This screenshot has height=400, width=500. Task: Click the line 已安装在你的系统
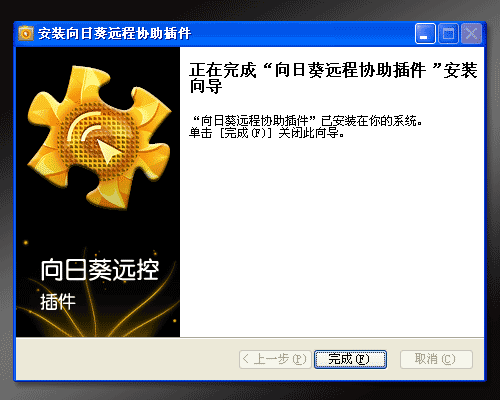308,121
